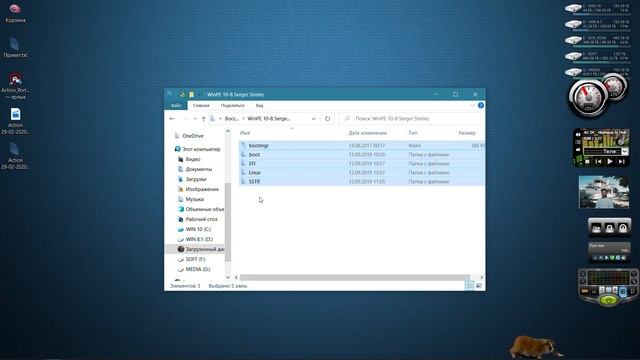The width and height of the screenshot is (640, 360).
Task: Open the Корзина recycle bin desktop icon
Action: point(15,12)
